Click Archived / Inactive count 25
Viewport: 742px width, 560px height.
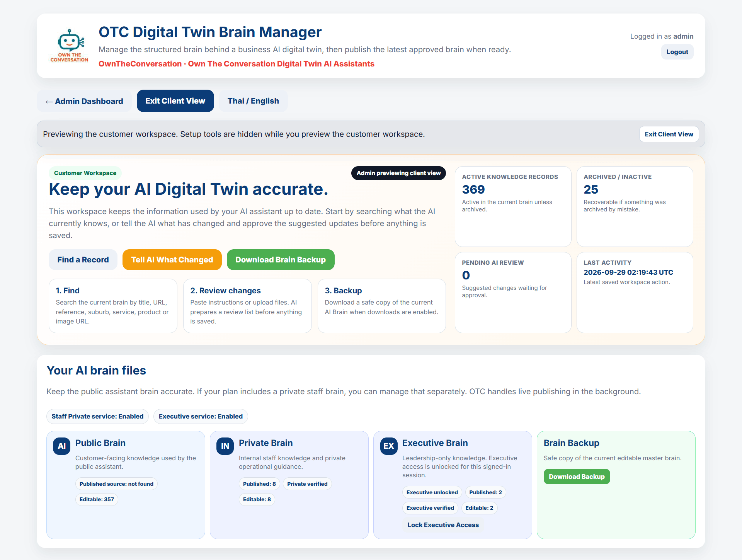tap(591, 189)
